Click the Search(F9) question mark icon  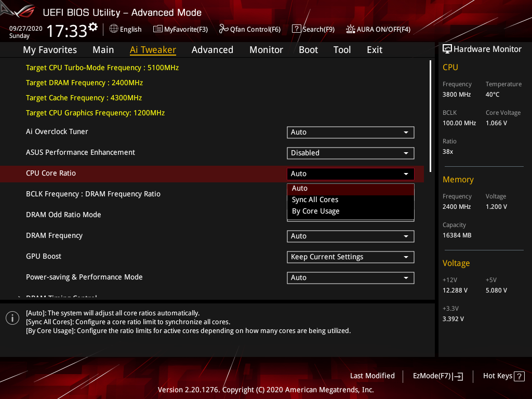point(296,29)
